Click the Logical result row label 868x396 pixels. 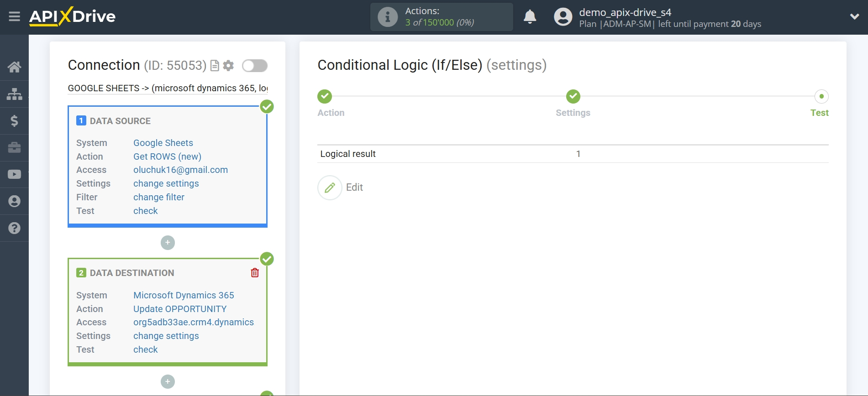tap(348, 154)
